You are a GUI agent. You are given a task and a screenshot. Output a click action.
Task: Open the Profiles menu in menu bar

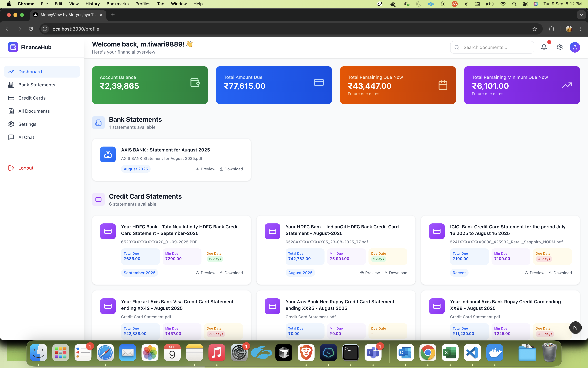(143, 4)
